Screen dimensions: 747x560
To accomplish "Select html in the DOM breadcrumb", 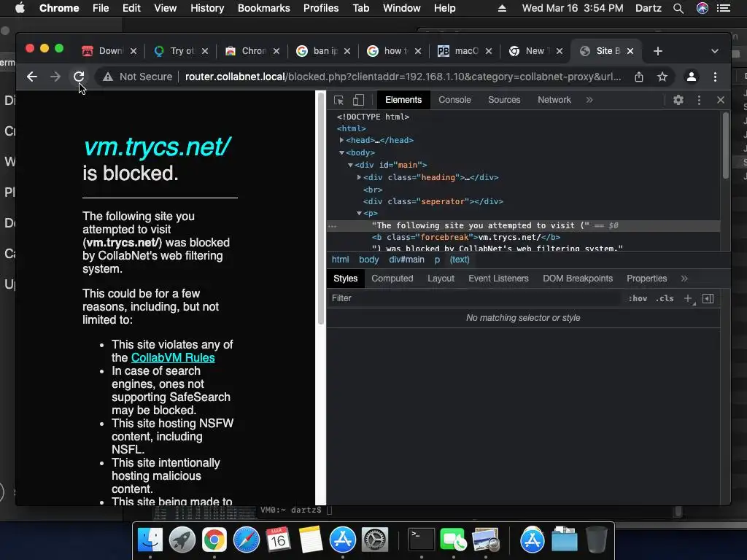I will pyautogui.click(x=340, y=260).
